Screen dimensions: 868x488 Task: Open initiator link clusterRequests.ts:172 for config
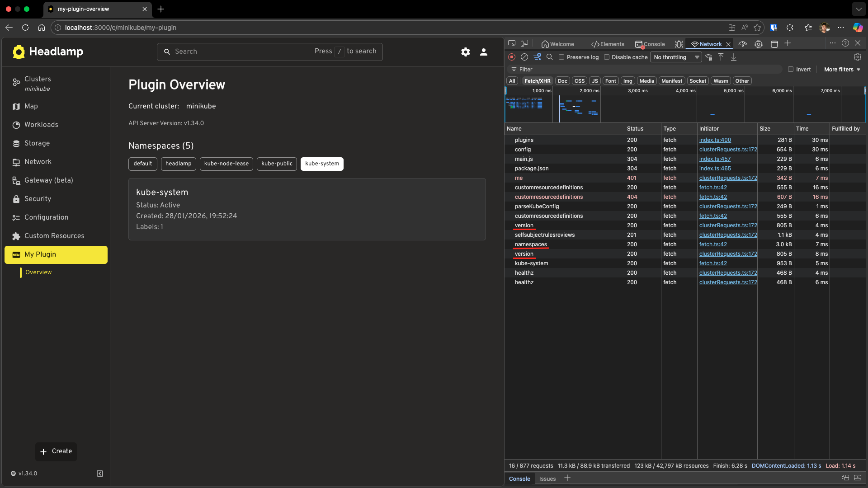pos(728,150)
